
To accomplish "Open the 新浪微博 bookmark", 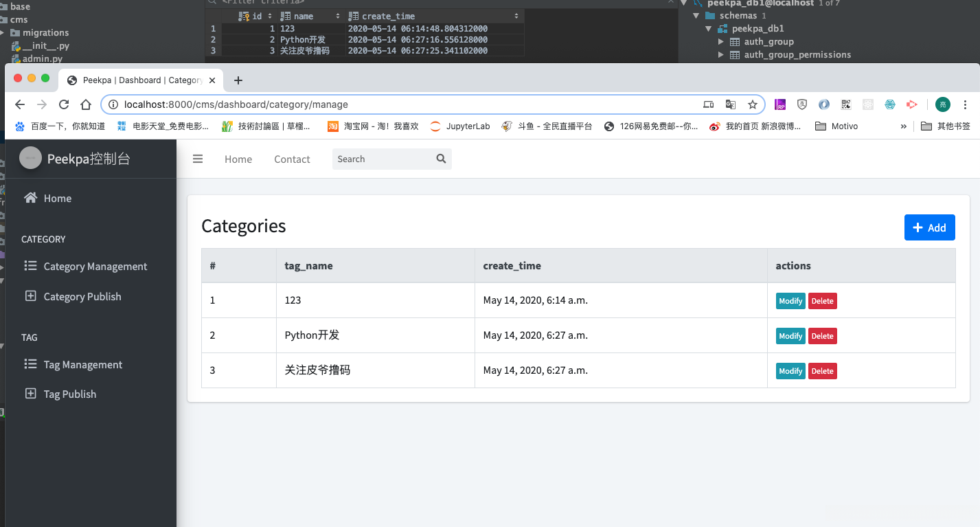I will 755,126.
